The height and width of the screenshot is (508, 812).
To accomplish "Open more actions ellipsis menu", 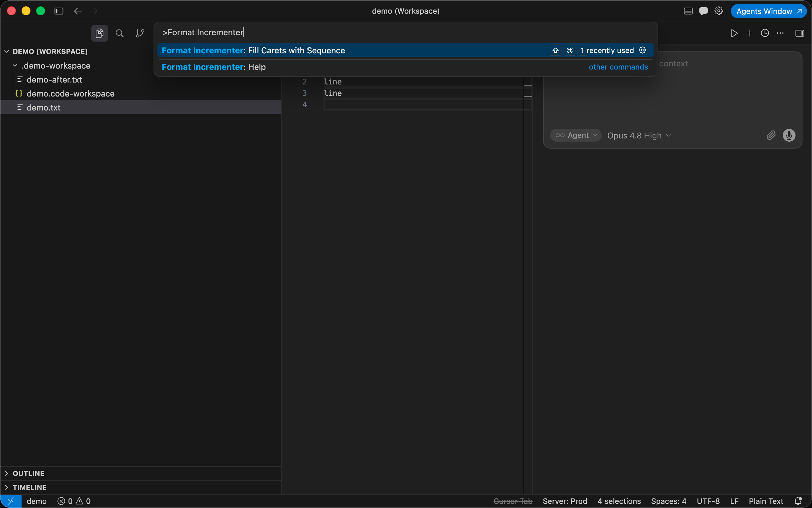I will click(781, 33).
